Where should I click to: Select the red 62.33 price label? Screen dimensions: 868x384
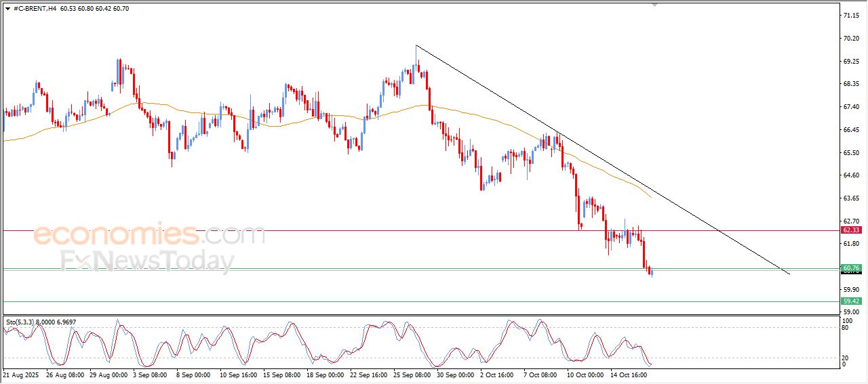click(850, 230)
